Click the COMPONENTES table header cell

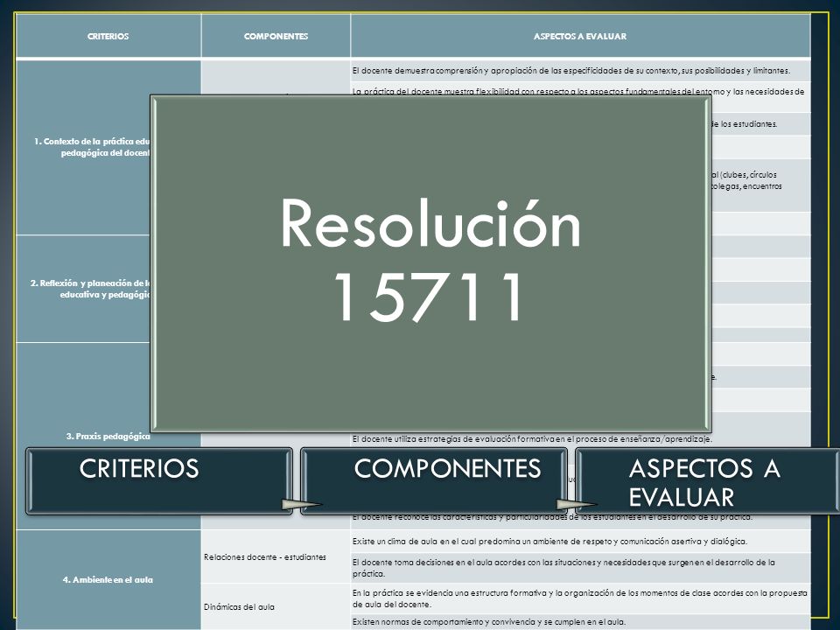tap(276, 36)
